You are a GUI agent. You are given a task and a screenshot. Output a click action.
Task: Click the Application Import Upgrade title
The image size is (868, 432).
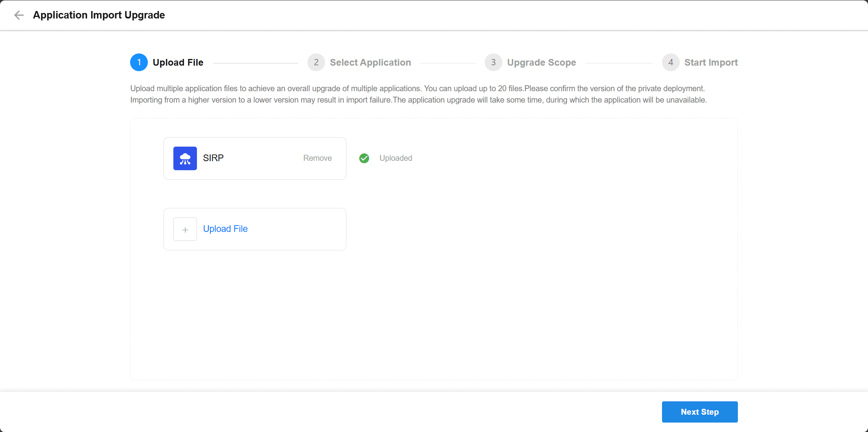[x=99, y=15]
